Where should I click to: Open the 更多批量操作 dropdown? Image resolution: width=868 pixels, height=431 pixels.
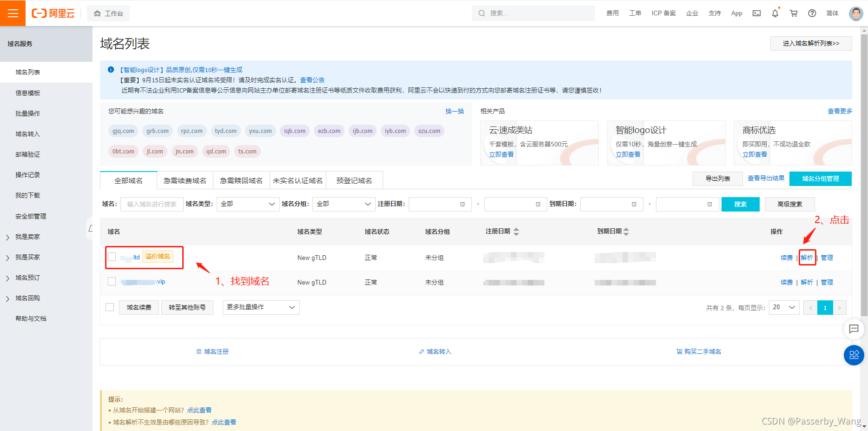261,307
